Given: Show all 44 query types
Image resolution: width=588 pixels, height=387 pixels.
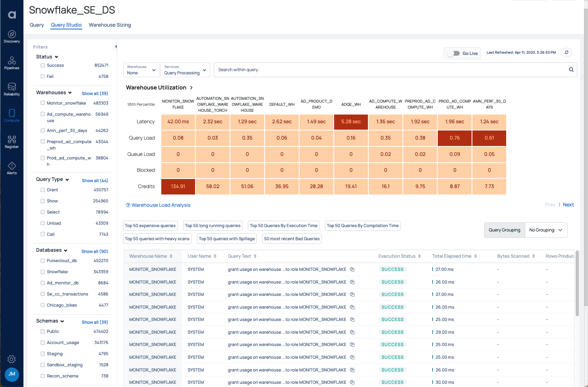Looking at the screenshot, I should pos(95,181).
